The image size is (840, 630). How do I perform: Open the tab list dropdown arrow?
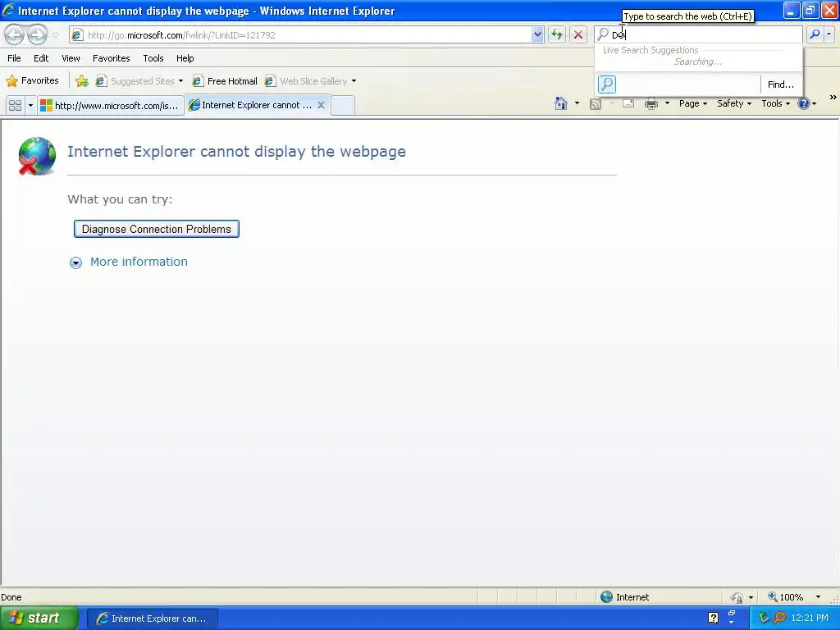[x=30, y=106]
